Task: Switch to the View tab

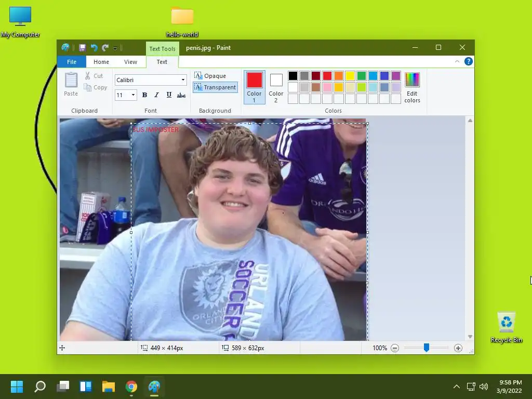Action: click(x=130, y=62)
